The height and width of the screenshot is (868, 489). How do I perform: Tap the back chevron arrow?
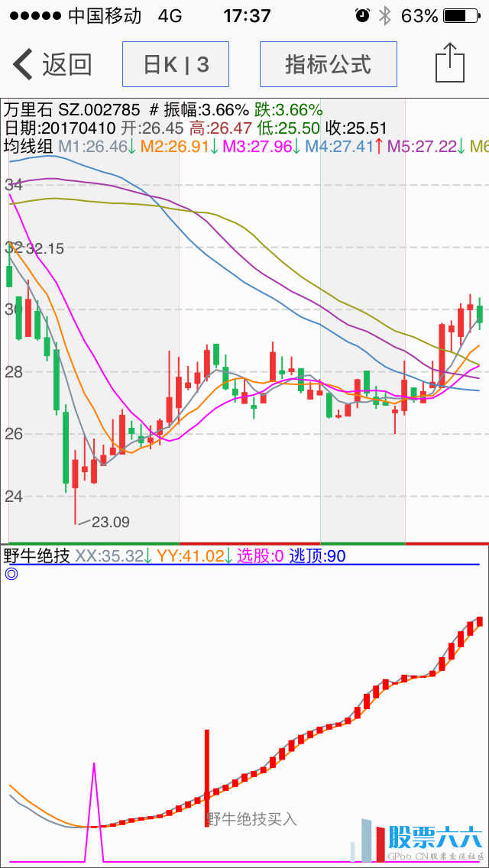pos(23,64)
